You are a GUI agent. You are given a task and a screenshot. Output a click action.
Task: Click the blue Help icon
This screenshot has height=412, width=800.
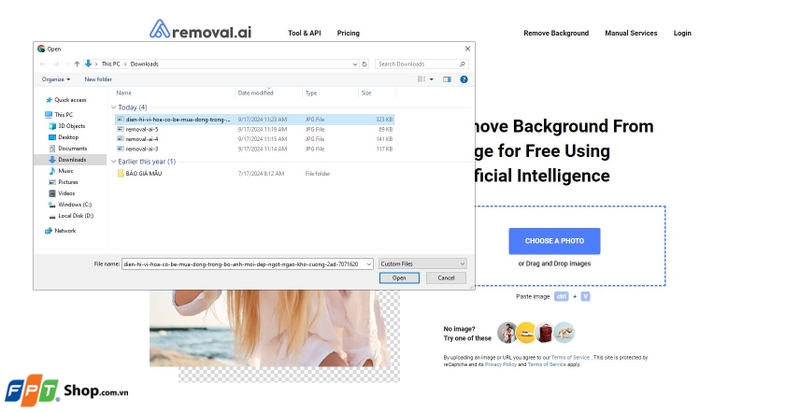click(464, 80)
